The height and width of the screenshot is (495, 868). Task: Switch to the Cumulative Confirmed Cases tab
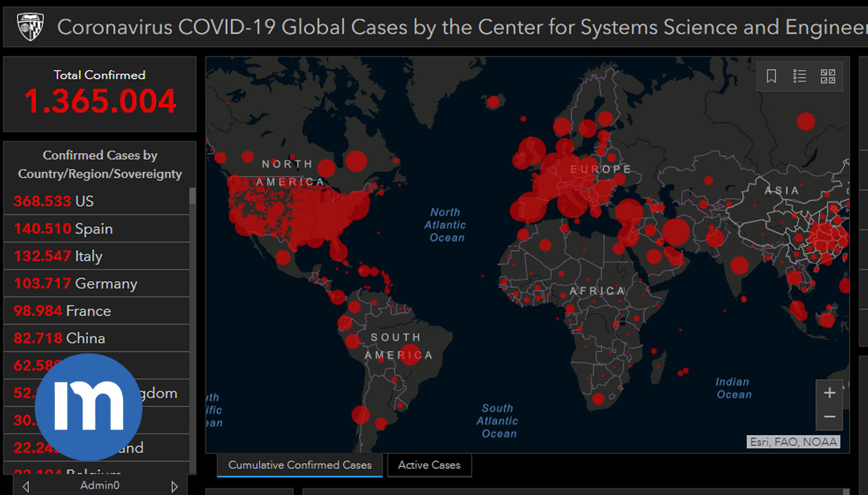pyautogui.click(x=300, y=465)
